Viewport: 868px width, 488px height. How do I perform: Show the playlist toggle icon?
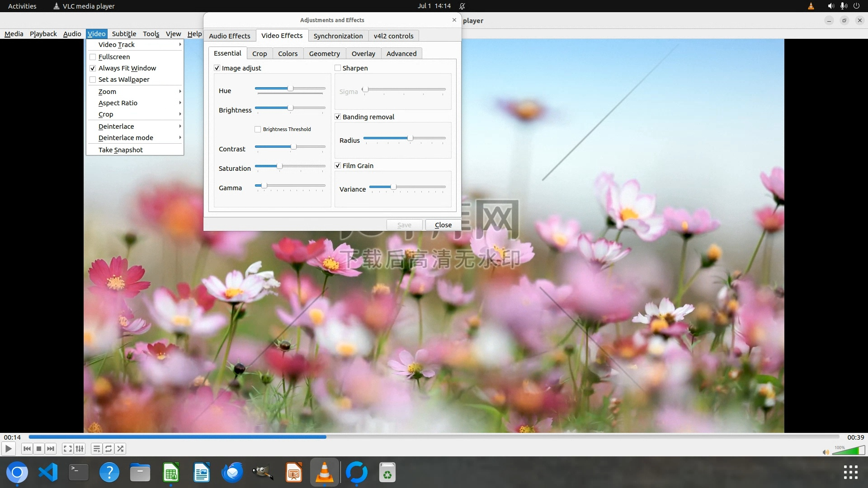96,449
